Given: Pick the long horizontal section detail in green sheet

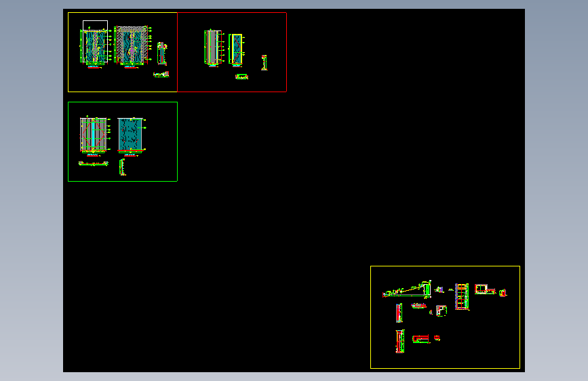Looking at the screenshot, I should pyautogui.click(x=94, y=163).
